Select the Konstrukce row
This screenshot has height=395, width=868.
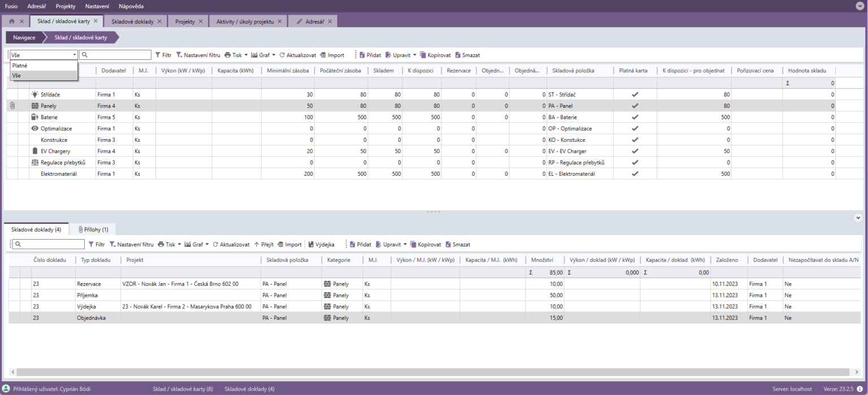point(422,140)
